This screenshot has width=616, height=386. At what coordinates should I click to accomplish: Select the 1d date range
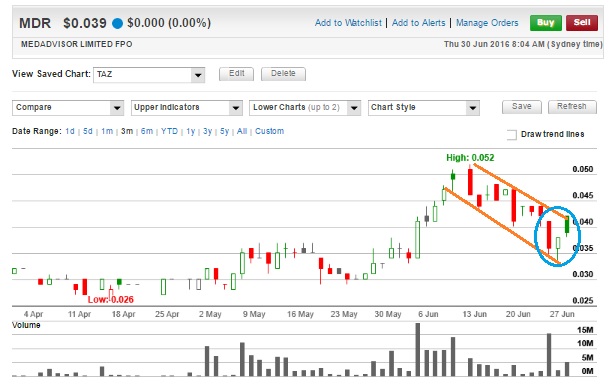[x=70, y=131]
